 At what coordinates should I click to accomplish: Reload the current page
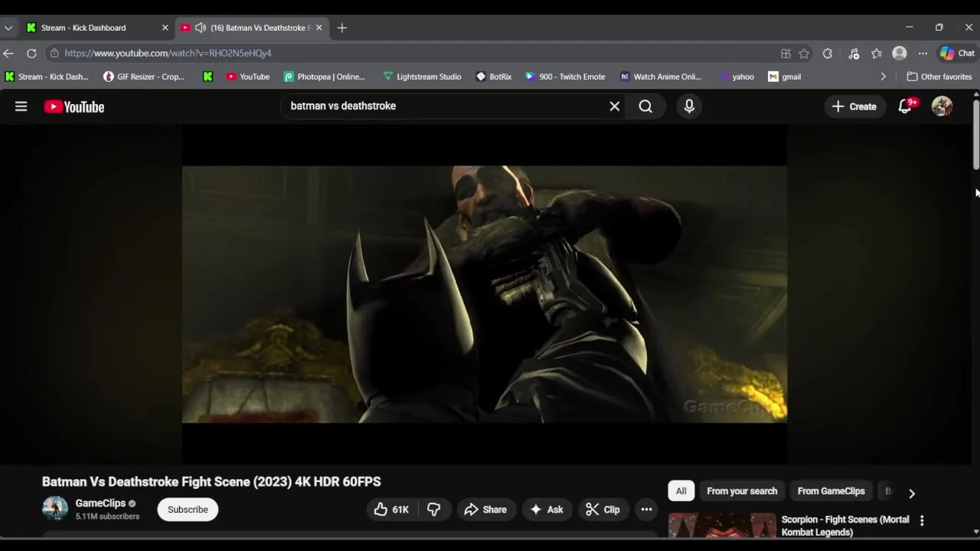click(x=31, y=53)
